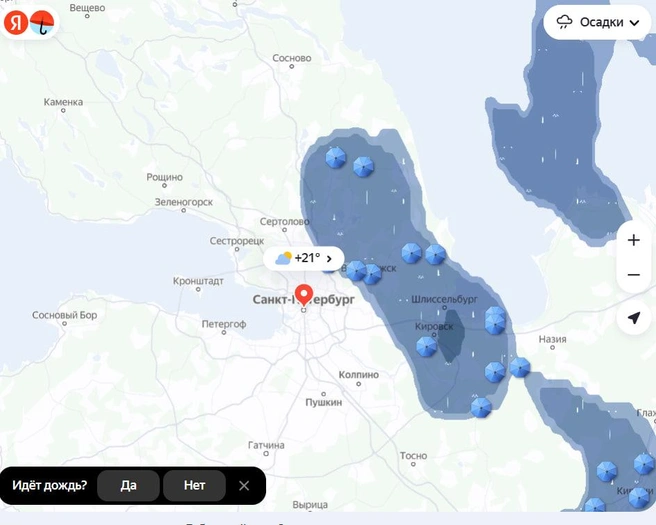
Task: Click the Гатчина map label
Action: pyautogui.click(x=266, y=445)
